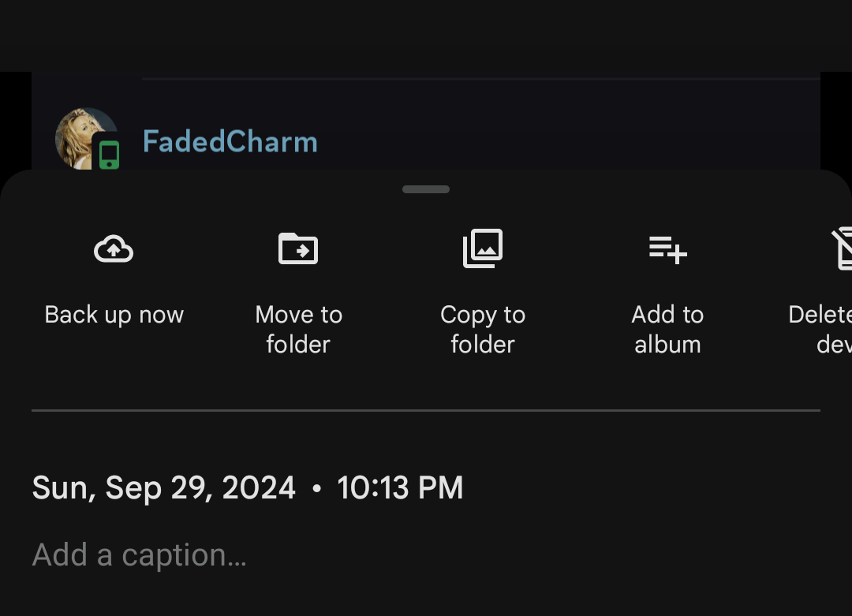Choose the Move to folder label
852x616 pixels.
click(298, 329)
